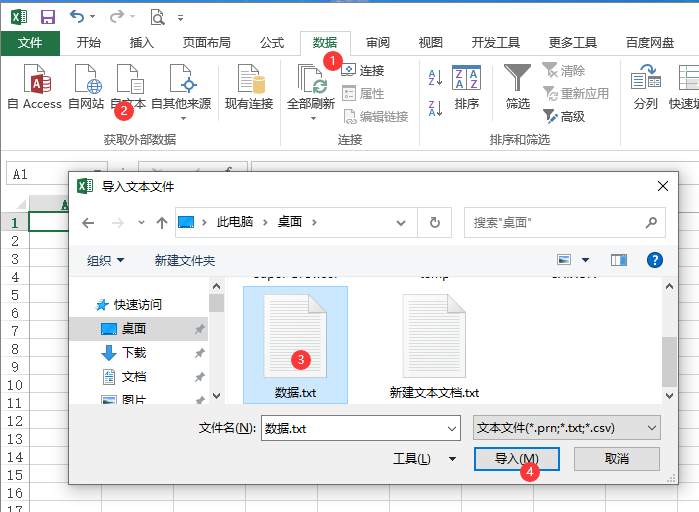Image resolution: width=699 pixels, height=512 pixels.
Task: Open the 自其他来源 data sources dropdown
Action: (181, 92)
